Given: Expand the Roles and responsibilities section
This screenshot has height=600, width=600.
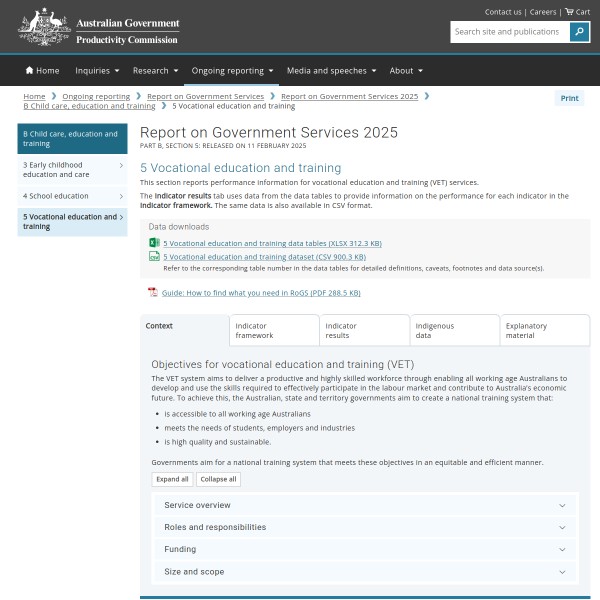Looking at the screenshot, I should point(365,527).
